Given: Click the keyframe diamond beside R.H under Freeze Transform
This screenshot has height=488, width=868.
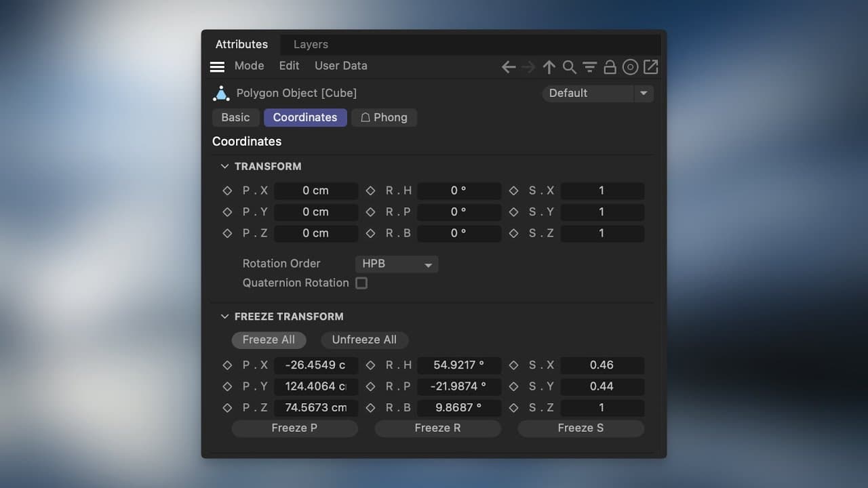Looking at the screenshot, I should click(370, 365).
